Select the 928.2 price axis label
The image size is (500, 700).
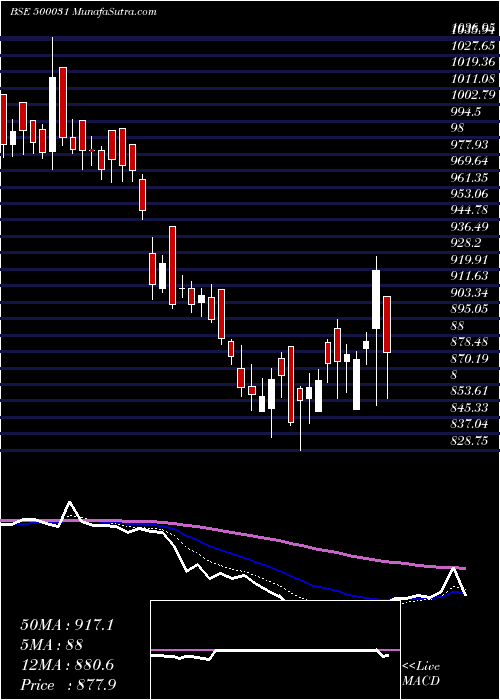coord(466,243)
